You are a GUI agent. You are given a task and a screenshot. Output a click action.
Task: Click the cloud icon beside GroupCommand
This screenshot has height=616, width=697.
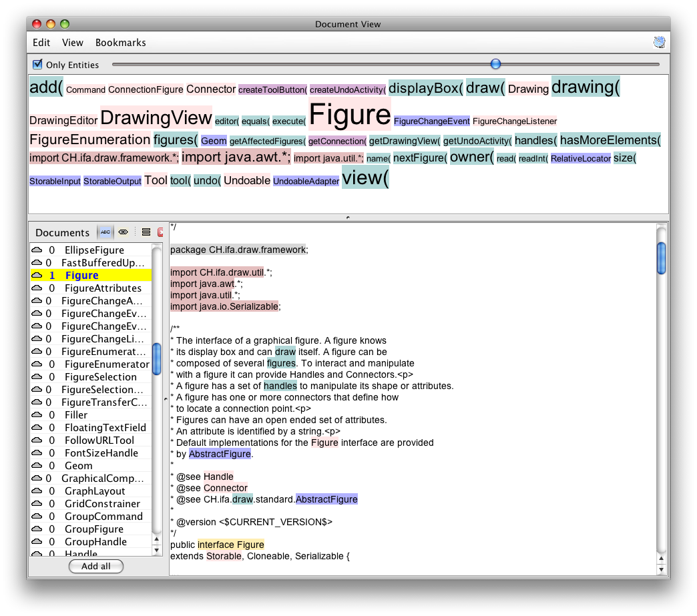pyautogui.click(x=37, y=517)
